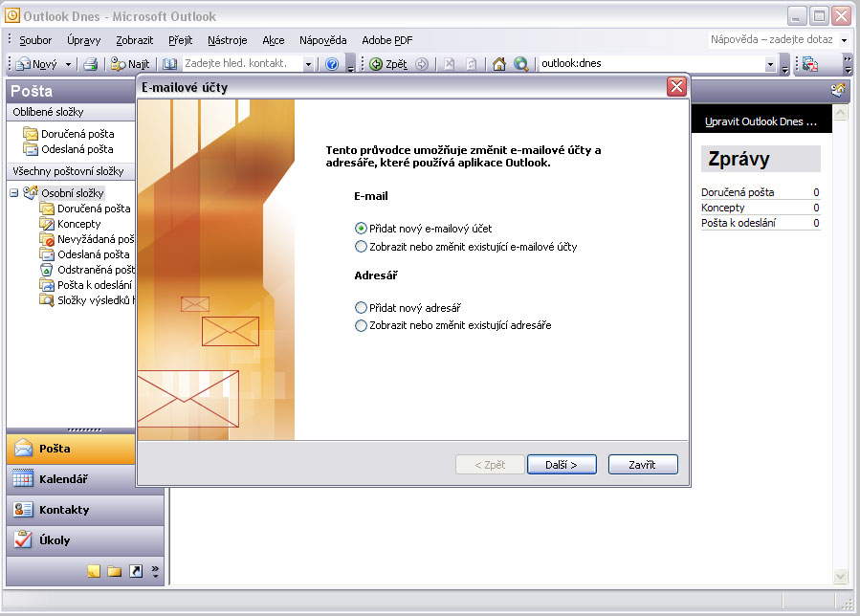Go to the Home icon in web toolbar
The height and width of the screenshot is (616, 860).
[498, 64]
